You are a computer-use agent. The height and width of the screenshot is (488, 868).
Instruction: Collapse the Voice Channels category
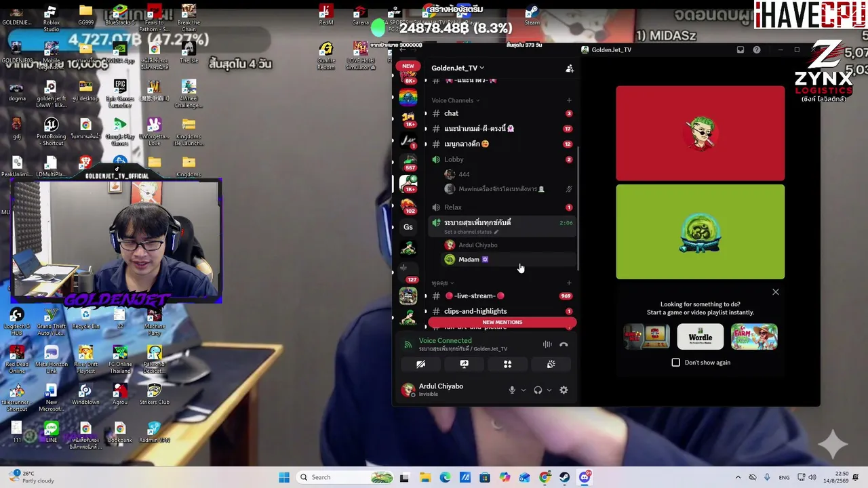455,100
